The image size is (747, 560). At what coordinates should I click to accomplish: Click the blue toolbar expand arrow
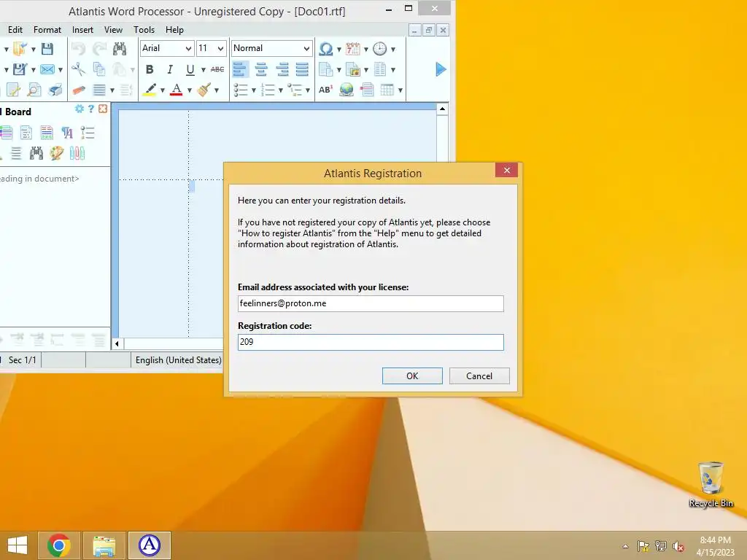click(x=441, y=69)
